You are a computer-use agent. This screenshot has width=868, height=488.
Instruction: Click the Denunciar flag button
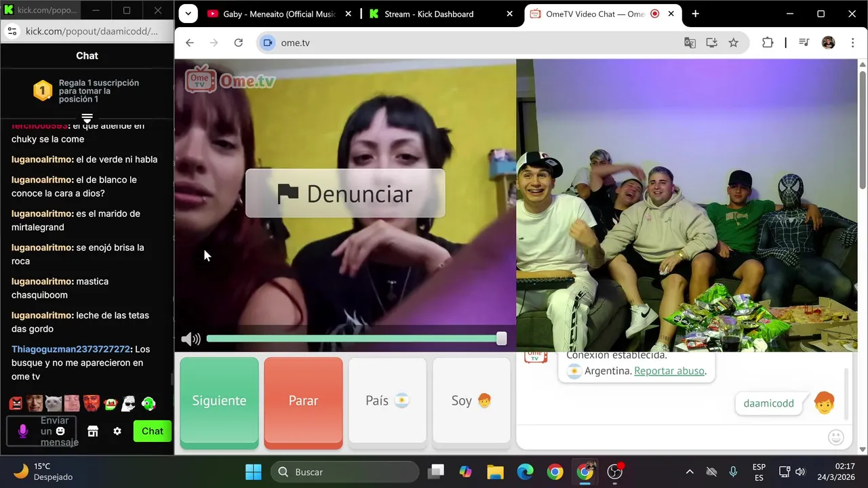tap(345, 194)
